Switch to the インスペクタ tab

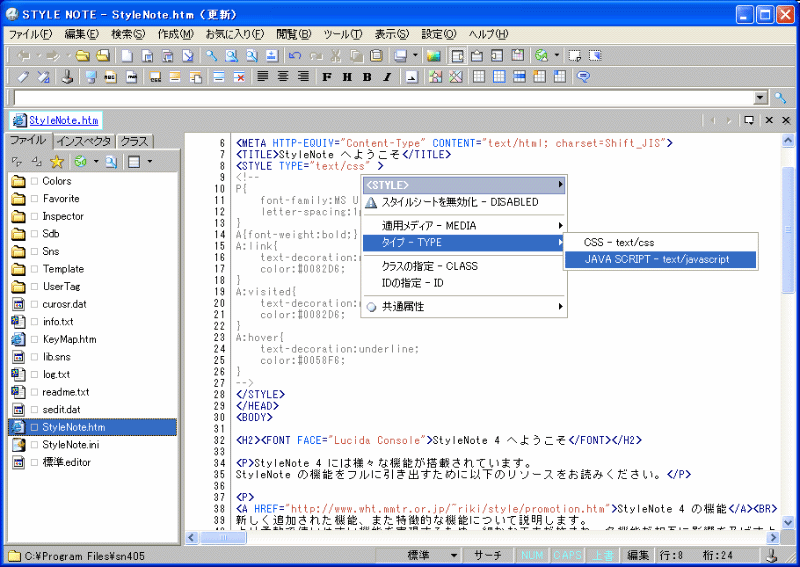pos(84,141)
